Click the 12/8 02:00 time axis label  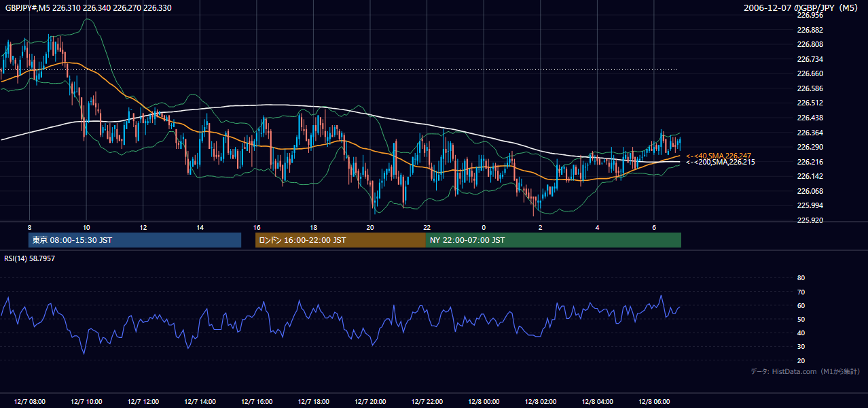541,402
